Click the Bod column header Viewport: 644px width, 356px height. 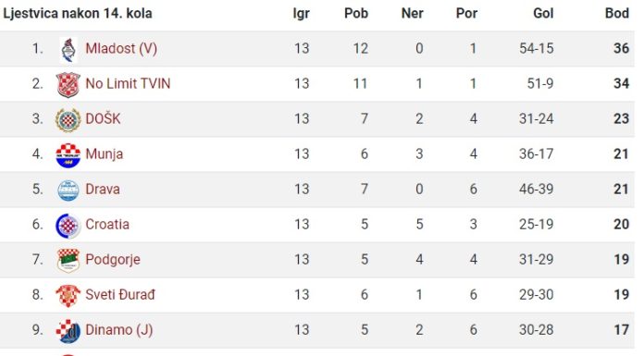[617, 13]
